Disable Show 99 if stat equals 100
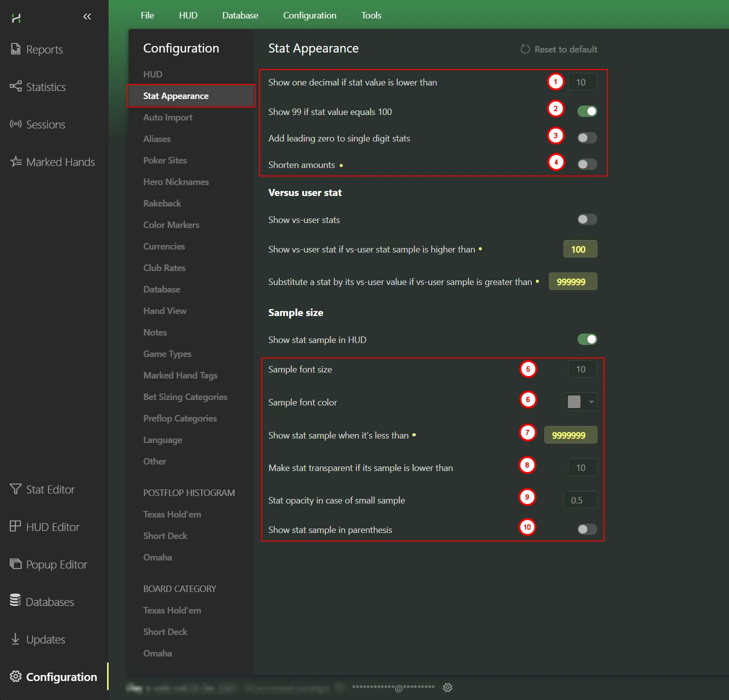Image resolution: width=729 pixels, height=700 pixels. pyautogui.click(x=587, y=111)
